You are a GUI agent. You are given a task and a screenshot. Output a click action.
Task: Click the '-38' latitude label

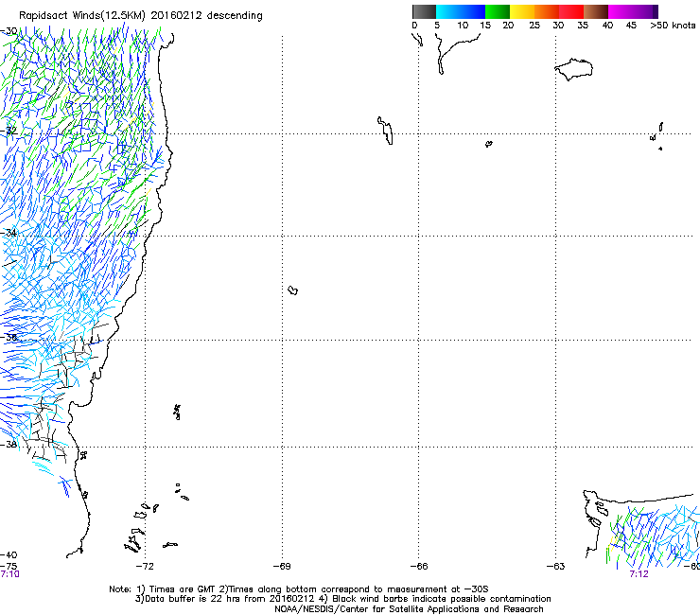(x=9, y=445)
